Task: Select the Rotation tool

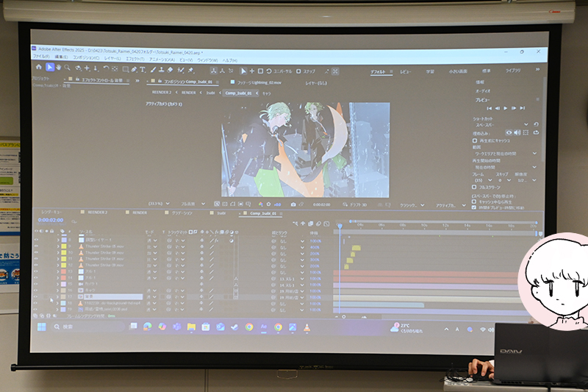Action: pyautogui.click(x=106, y=68)
